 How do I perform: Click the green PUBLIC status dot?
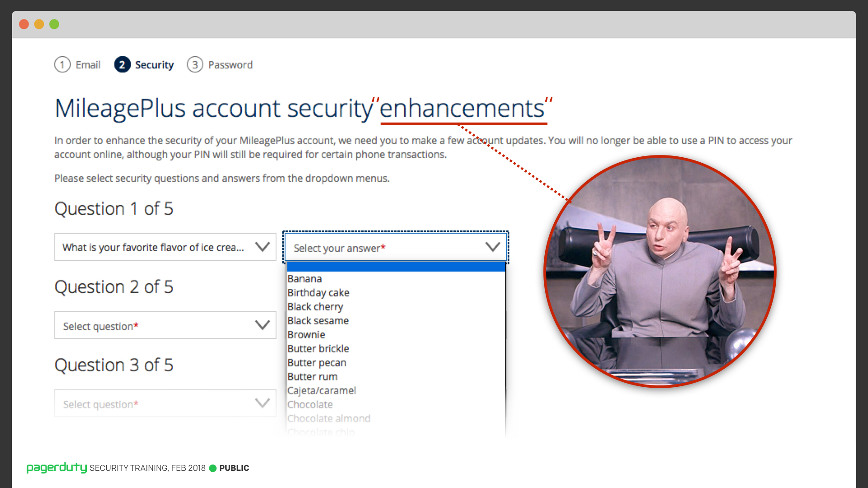[213, 468]
